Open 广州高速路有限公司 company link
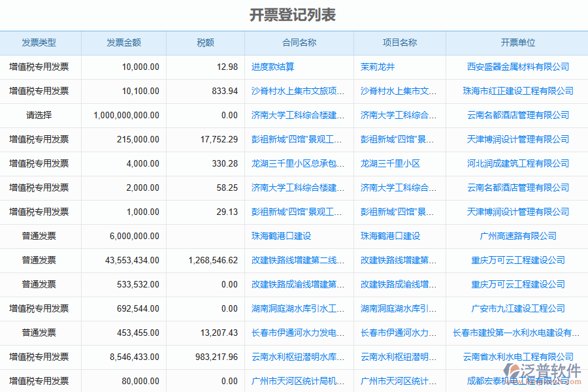 tap(518, 236)
